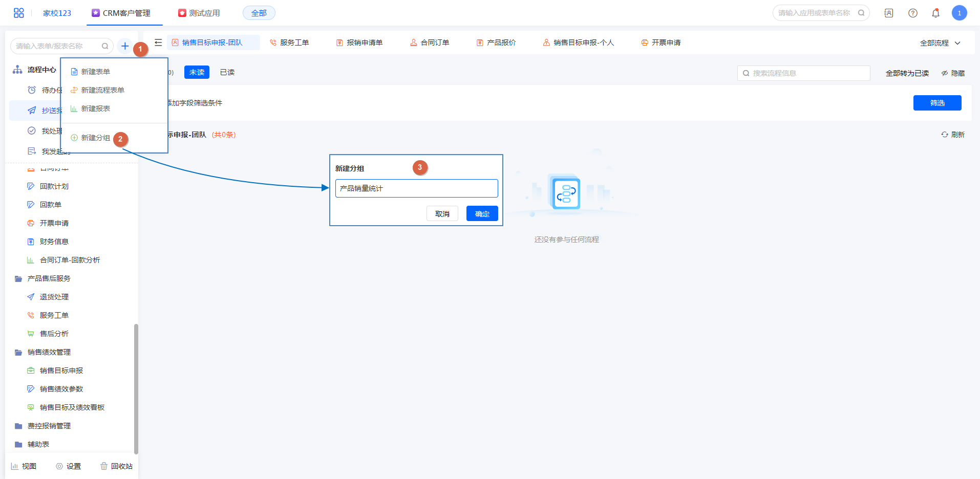Open the 回收站 recycle bin
The height and width of the screenshot is (479, 980).
click(x=117, y=466)
